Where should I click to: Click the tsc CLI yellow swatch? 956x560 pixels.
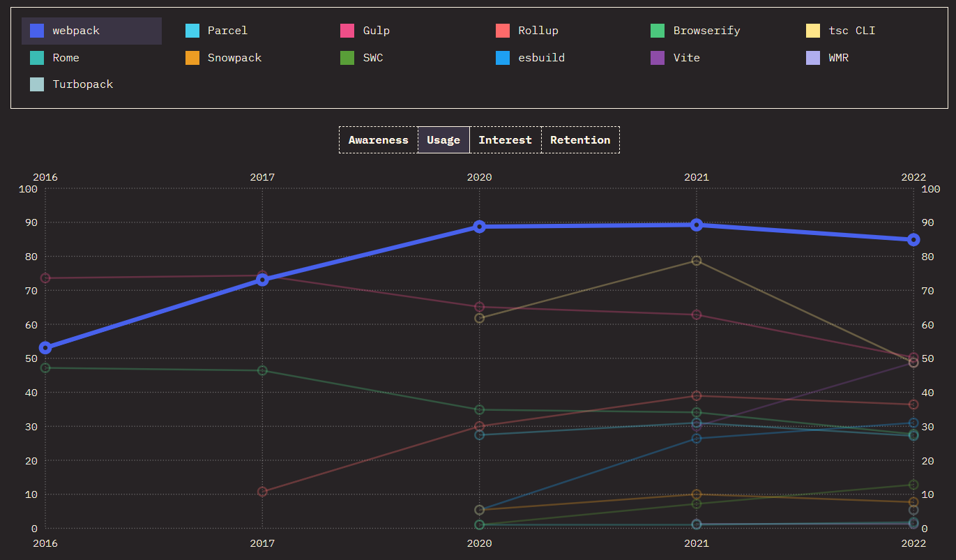point(813,30)
